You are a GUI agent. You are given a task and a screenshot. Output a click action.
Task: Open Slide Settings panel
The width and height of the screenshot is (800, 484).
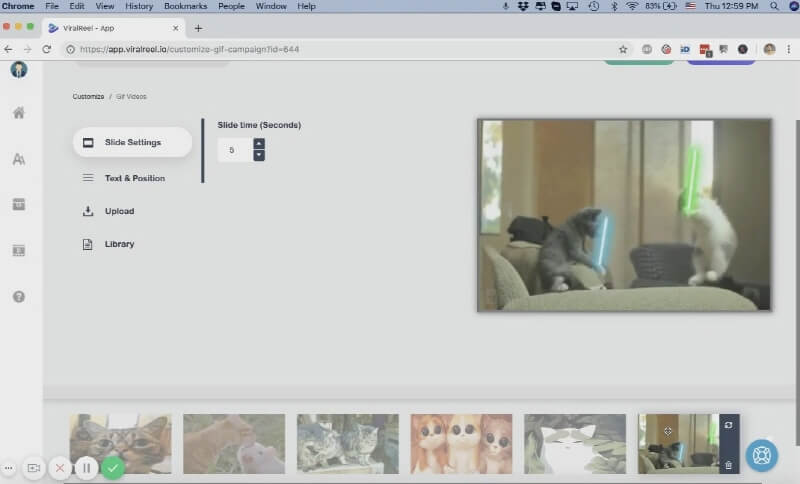click(133, 142)
